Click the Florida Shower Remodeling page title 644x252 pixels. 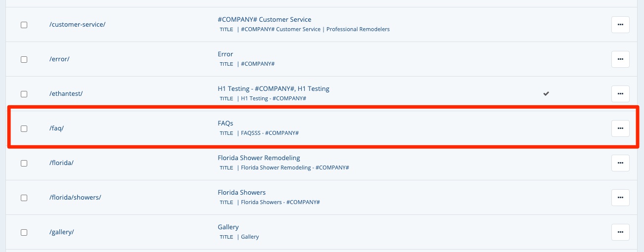pyautogui.click(x=259, y=158)
